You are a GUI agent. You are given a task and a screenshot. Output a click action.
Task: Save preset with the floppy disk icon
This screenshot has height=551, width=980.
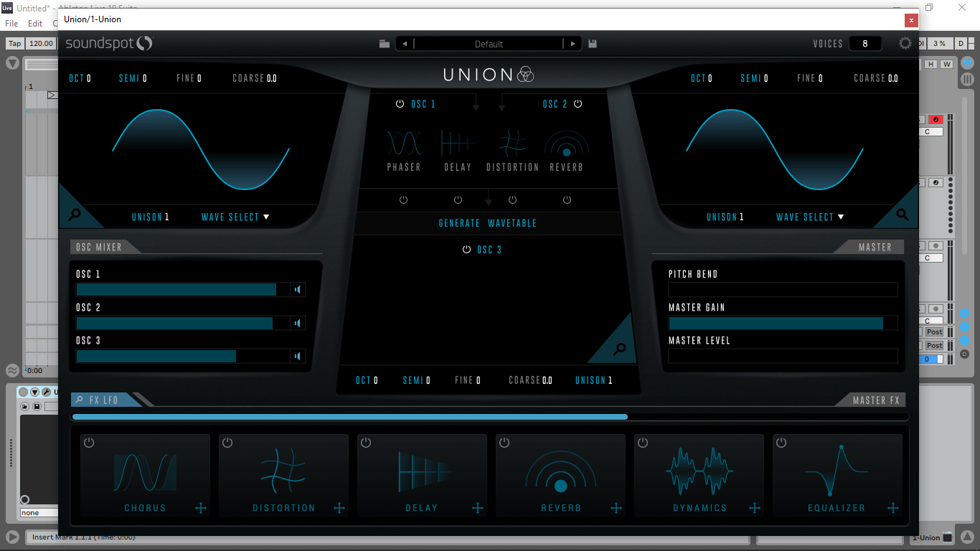coord(593,44)
